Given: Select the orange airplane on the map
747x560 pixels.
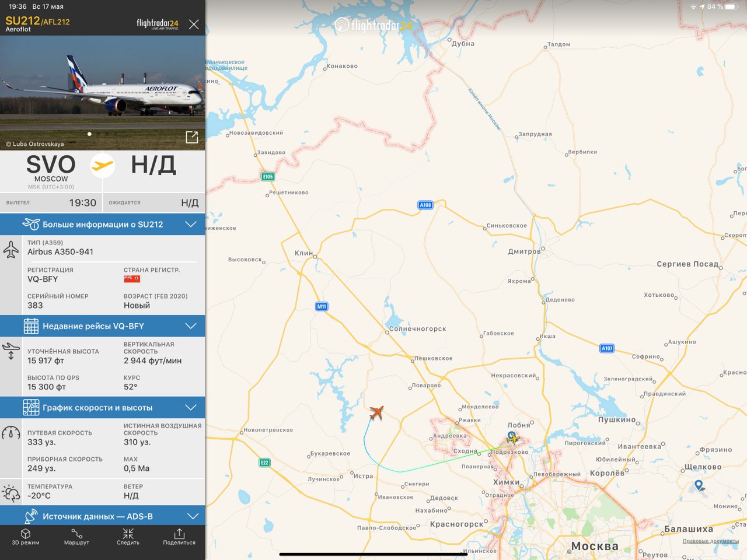Looking at the screenshot, I should 376,413.
